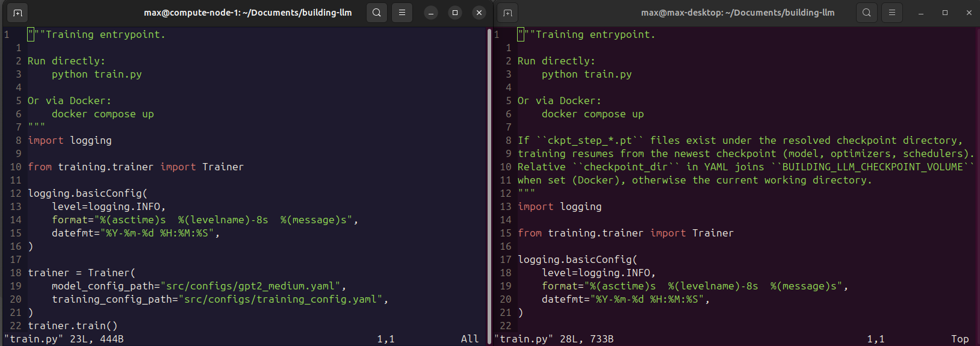Minimize the compute-node-1 terminal window

(x=431, y=13)
